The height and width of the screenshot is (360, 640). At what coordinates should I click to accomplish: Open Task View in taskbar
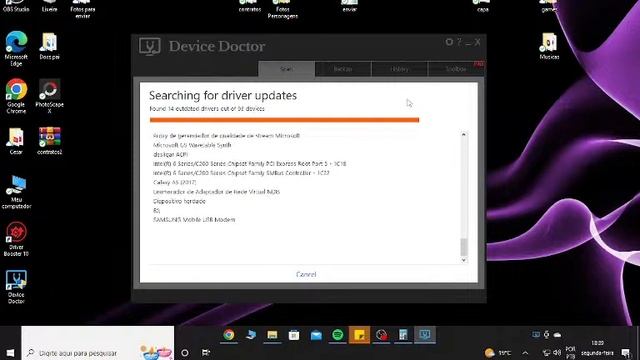coord(206,353)
